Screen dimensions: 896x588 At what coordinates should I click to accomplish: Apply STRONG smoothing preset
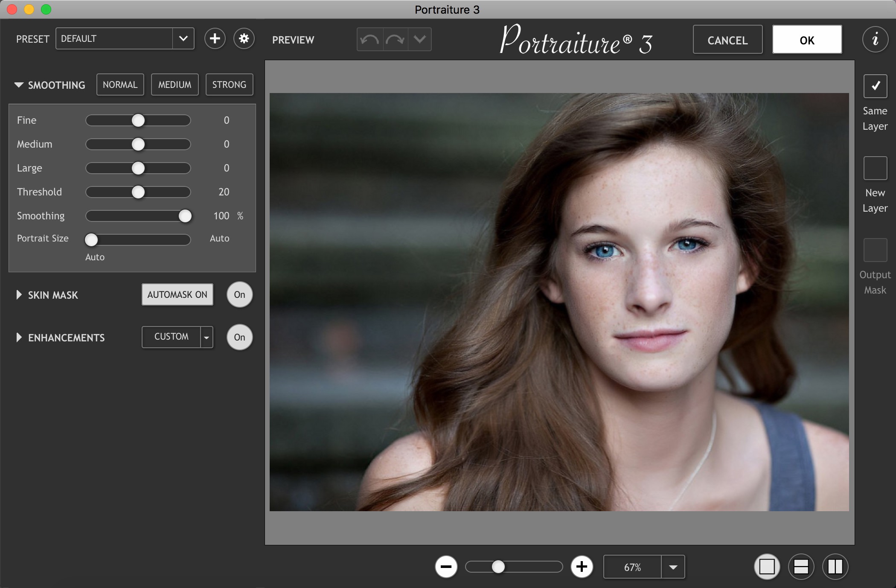click(229, 84)
